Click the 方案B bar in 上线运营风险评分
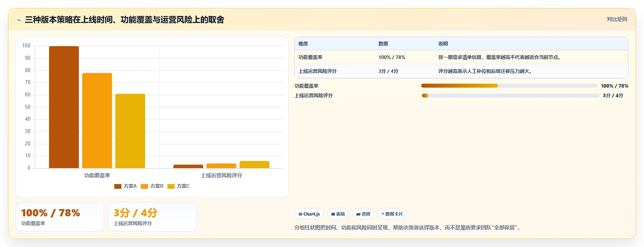 (221, 166)
